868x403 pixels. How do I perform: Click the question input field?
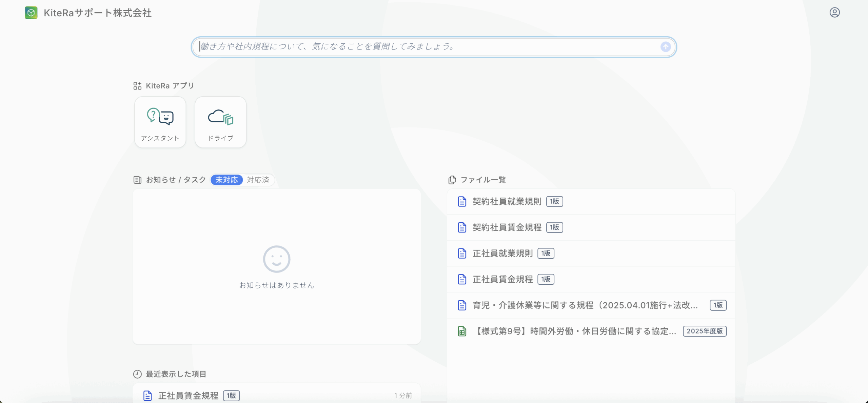click(427, 47)
